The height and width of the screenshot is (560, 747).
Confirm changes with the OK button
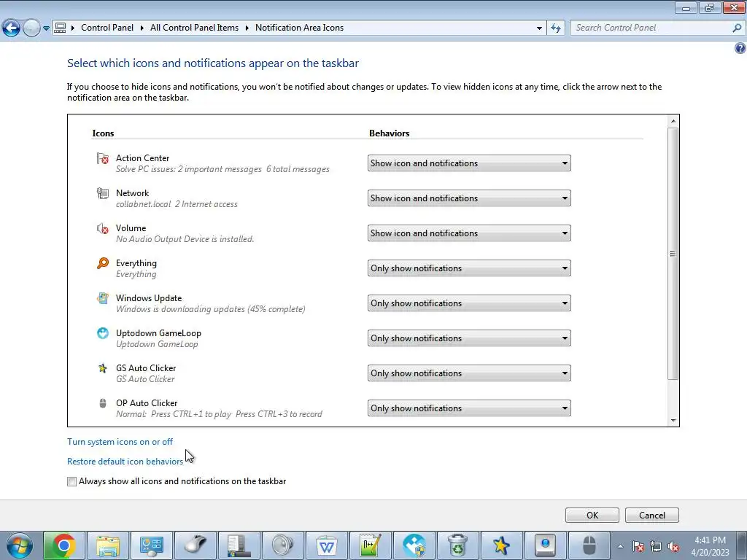coord(592,516)
